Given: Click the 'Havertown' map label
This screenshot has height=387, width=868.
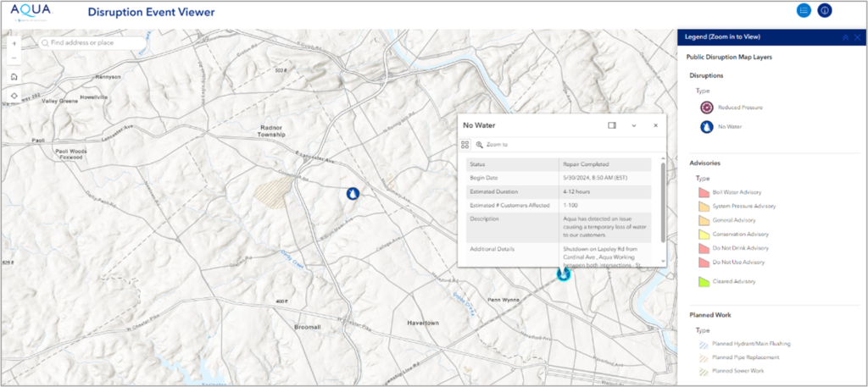Looking at the screenshot, I should (422, 323).
